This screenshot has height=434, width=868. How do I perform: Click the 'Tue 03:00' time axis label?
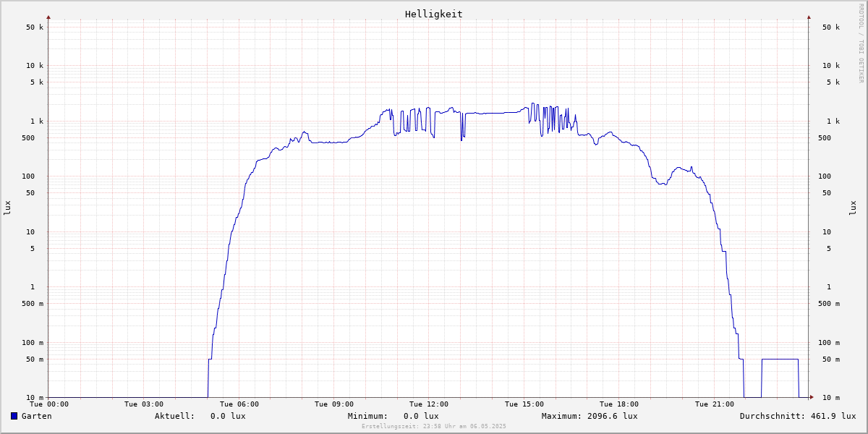click(144, 404)
